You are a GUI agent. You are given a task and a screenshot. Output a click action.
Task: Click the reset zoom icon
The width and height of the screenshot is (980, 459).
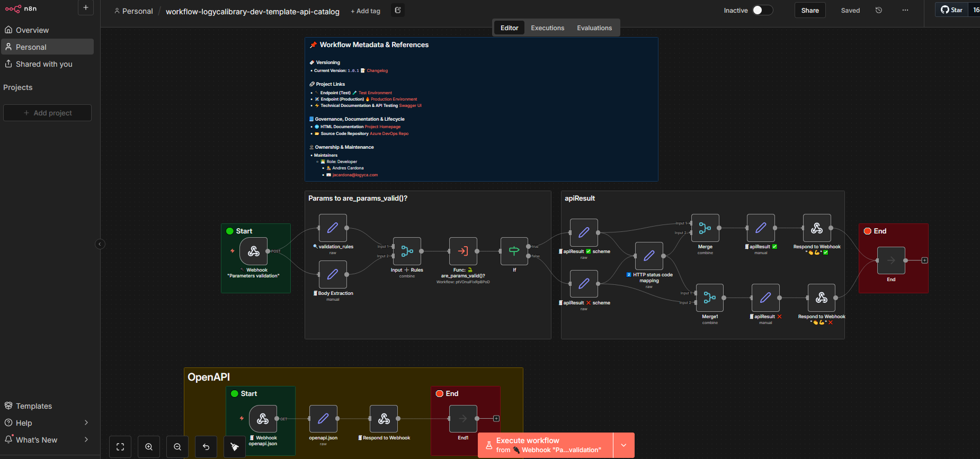coord(206,447)
